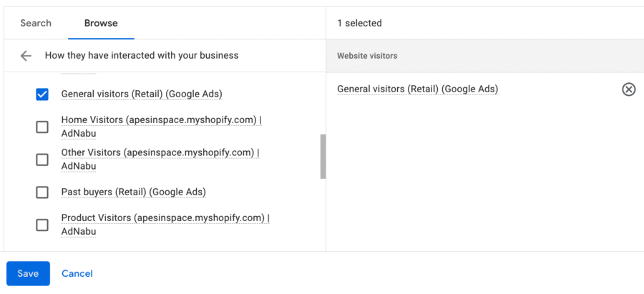Switch to the Search tab

(36, 23)
